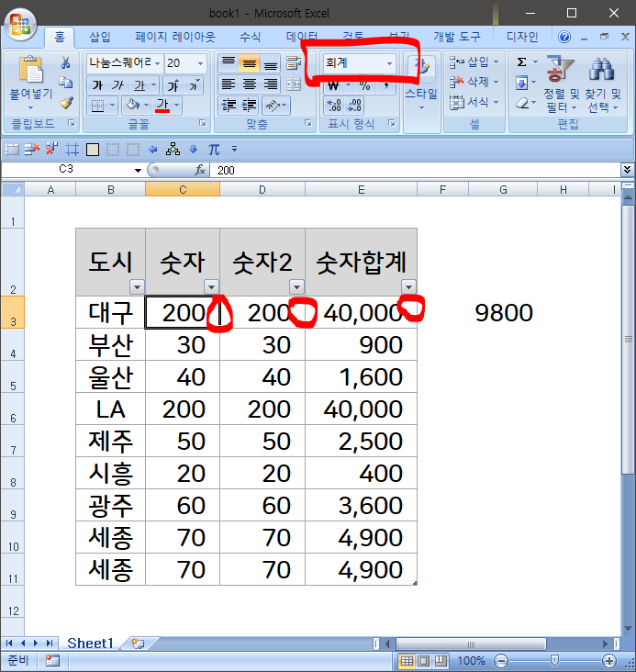Increase decimal places
Screen dimensions: 636x672
coord(334,106)
